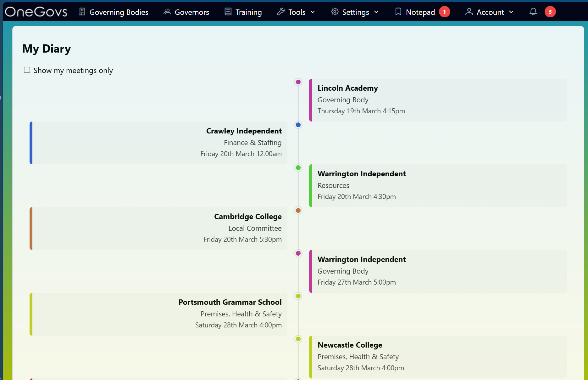Click the Training document icon
588x380 pixels.
[x=228, y=12]
